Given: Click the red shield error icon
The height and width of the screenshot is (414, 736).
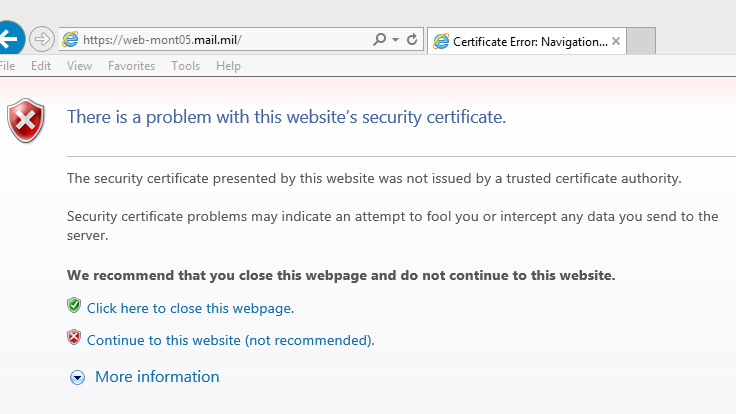Looking at the screenshot, I should pos(25,120).
